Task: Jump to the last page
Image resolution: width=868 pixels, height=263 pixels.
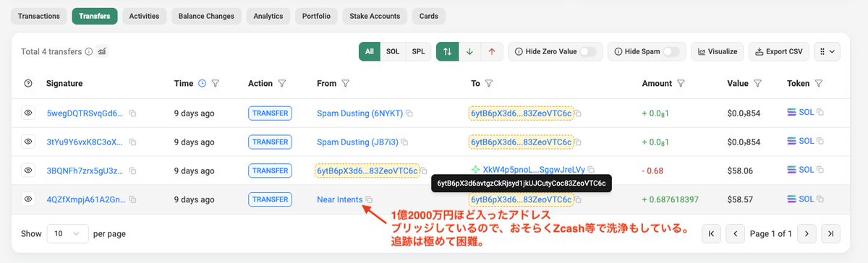Action: (x=830, y=234)
